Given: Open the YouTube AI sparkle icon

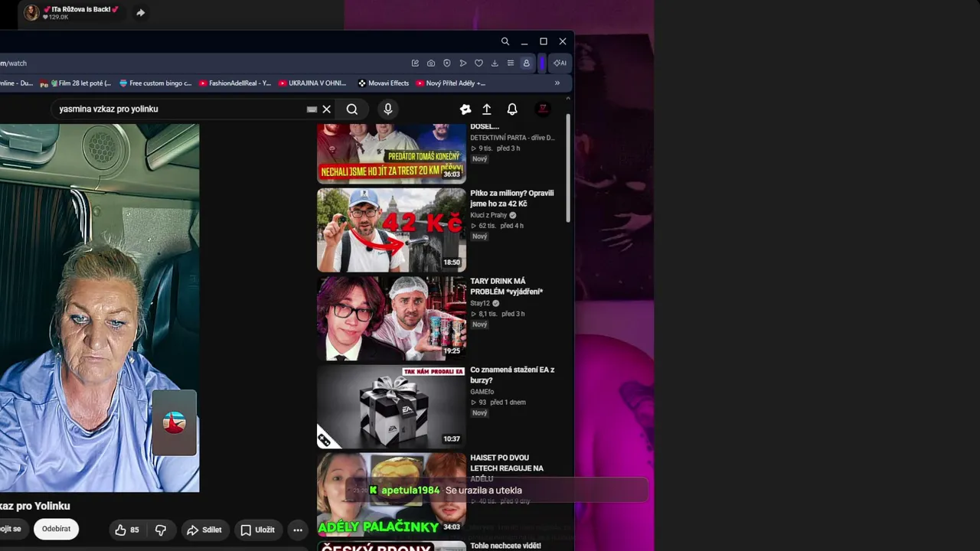Looking at the screenshot, I should click(x=465, y=109).
